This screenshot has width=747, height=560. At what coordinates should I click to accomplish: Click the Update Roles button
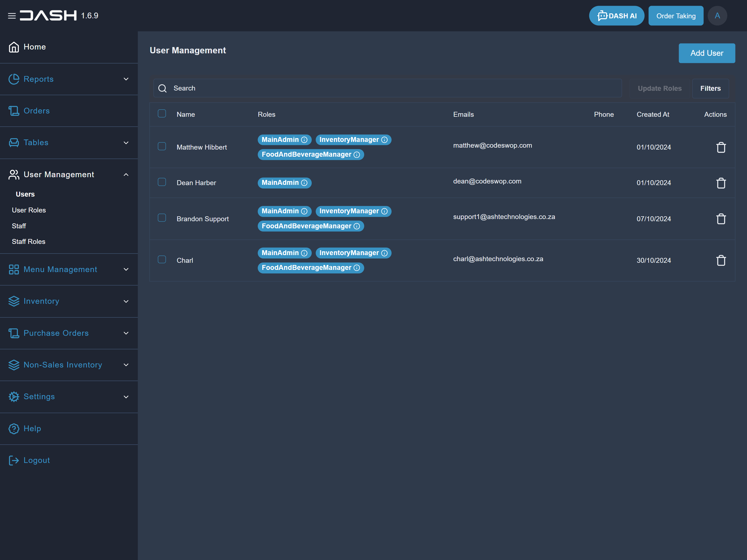click(659, 89)
